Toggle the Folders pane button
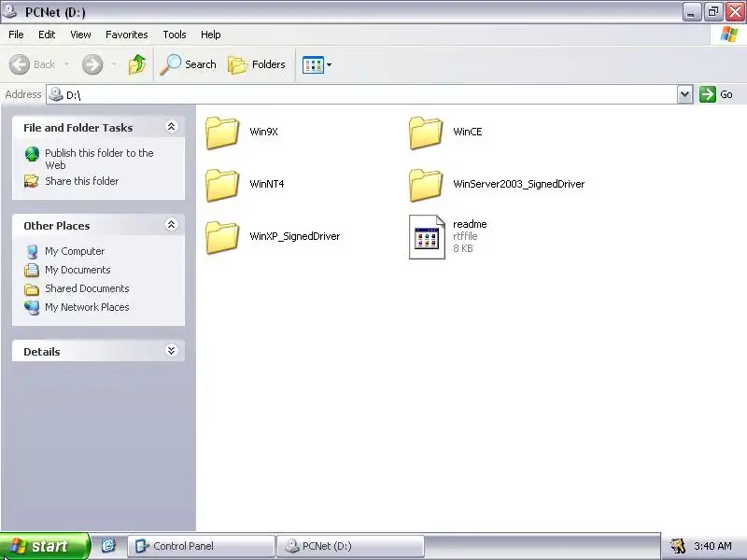 (x=257, y=64)
